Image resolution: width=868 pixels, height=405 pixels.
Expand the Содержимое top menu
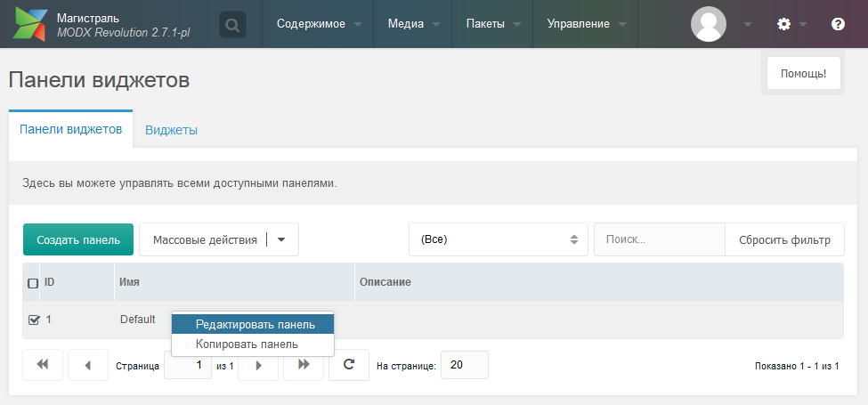click(x=318, y=24)
